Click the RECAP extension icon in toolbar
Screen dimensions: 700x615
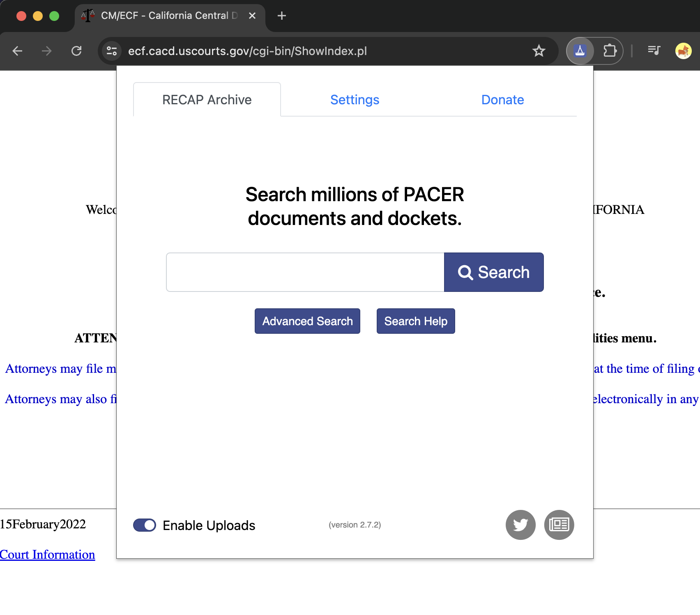(580, 51)
